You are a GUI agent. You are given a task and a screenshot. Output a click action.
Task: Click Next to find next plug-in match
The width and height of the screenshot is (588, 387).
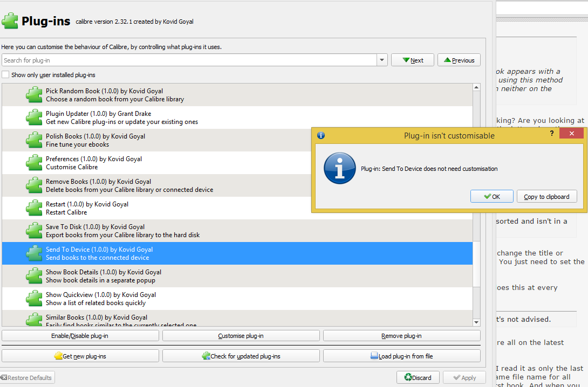[413, 60]
